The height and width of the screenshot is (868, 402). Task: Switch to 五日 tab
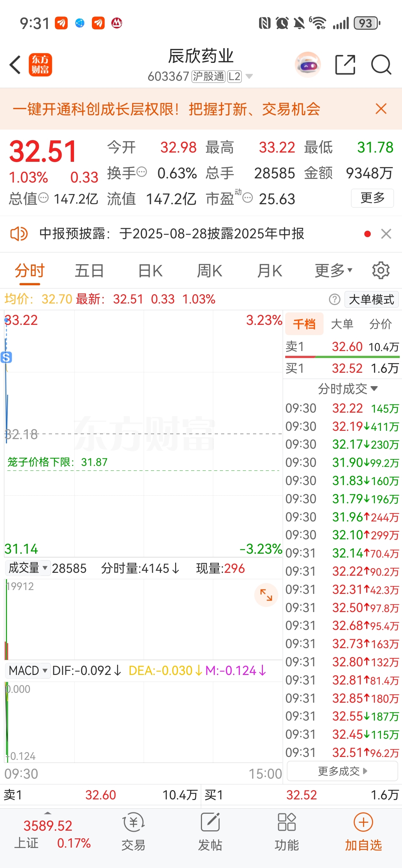[x=89, y=270]
